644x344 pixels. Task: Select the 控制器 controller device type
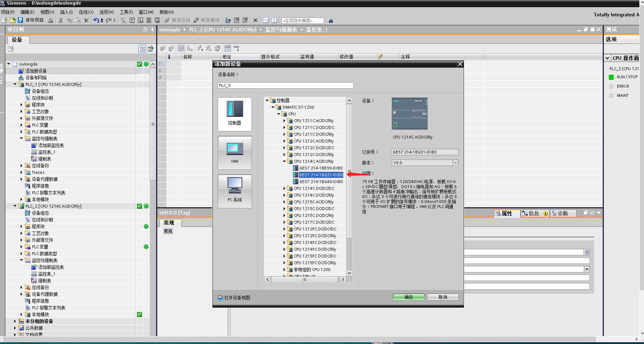pos(234,114)
